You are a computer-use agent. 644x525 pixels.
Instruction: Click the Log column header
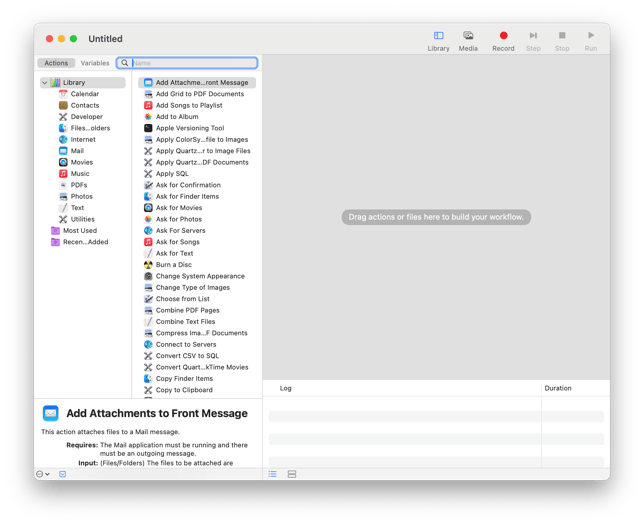pyautogui.click(x=285, y=388)
